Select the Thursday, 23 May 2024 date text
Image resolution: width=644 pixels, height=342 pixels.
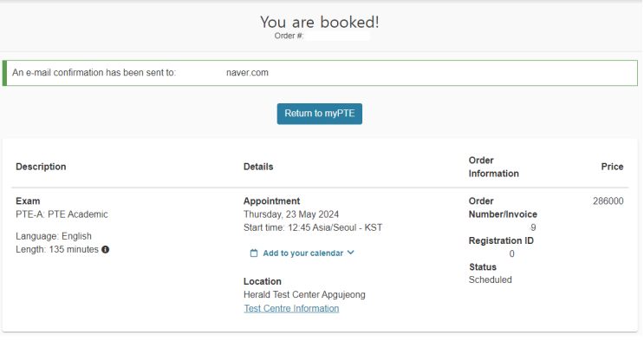pos(291,214)
